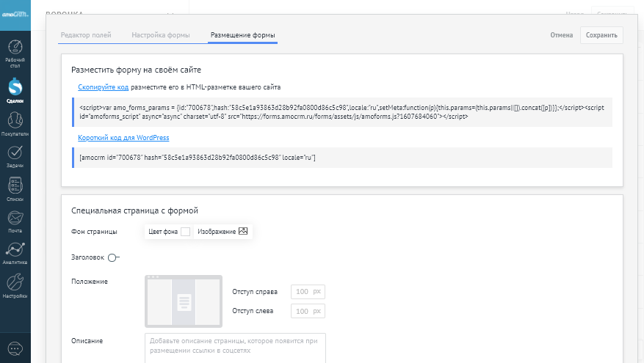Click the form position layout thumbnail
The image size is (644, 363).
(184, 301)
